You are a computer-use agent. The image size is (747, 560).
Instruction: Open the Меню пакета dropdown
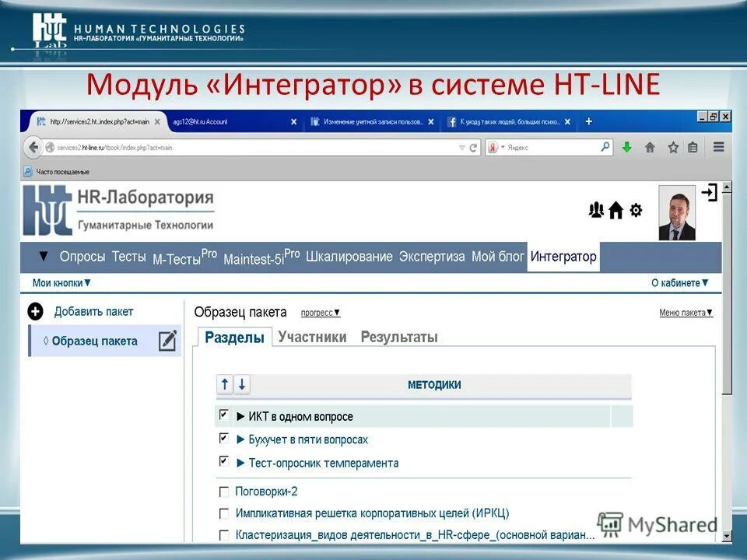(x=686, y=313)
